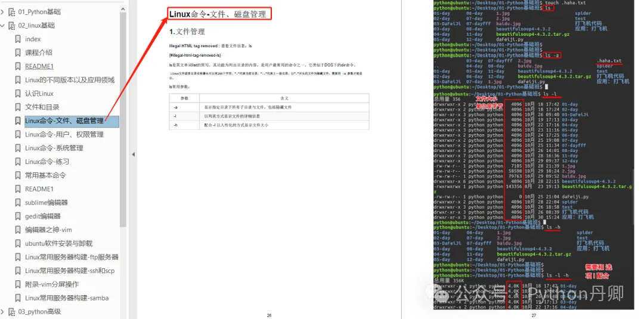Click the folder icon of 02_linux基础
Screen dimensions: 644x319
click(11, 26)
